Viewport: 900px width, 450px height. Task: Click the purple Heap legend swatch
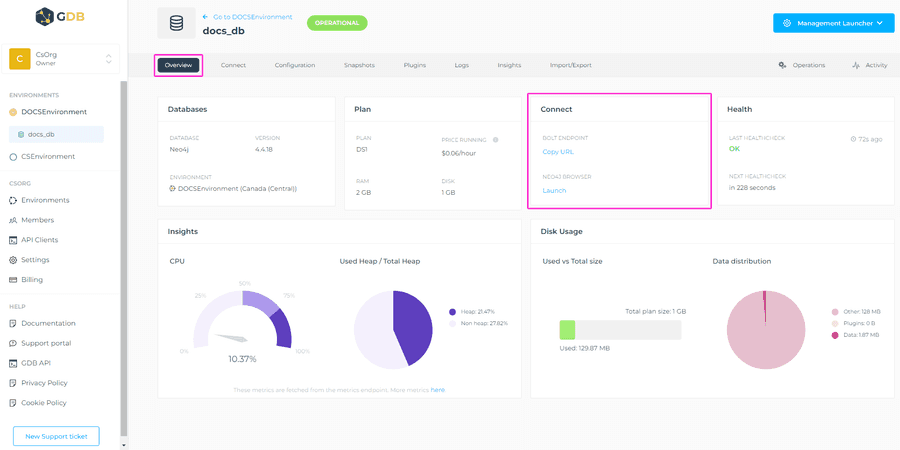point(452,312)
